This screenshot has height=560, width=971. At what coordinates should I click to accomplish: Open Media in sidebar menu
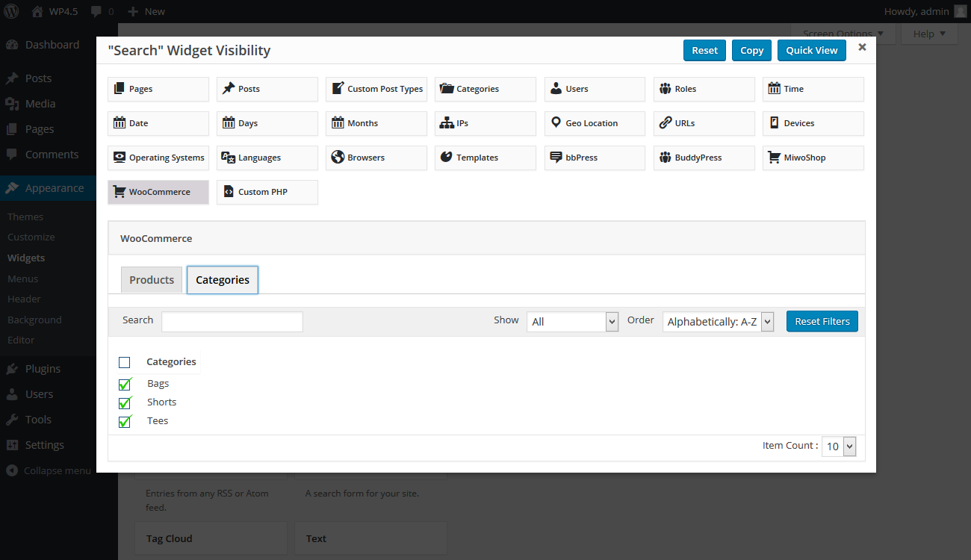coord(48,104)
